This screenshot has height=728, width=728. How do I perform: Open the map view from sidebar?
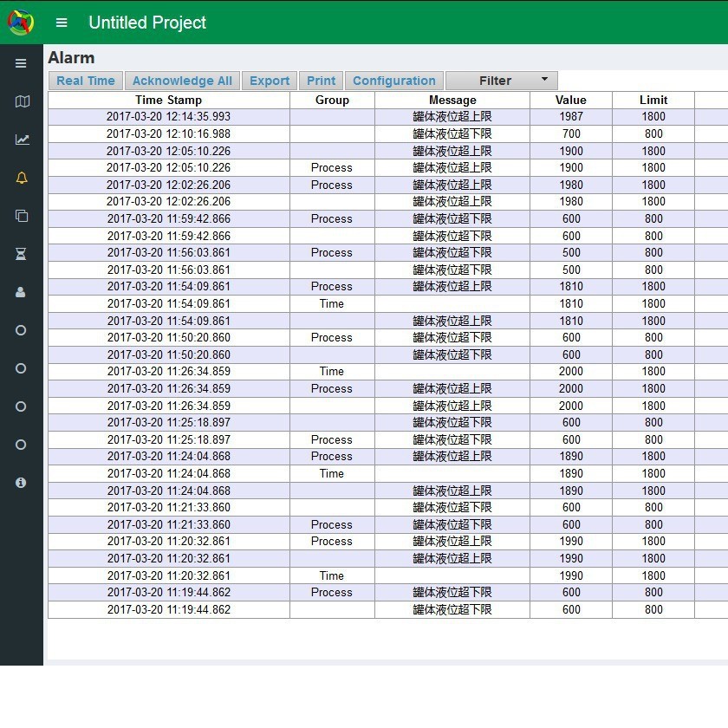click(22, 101)
